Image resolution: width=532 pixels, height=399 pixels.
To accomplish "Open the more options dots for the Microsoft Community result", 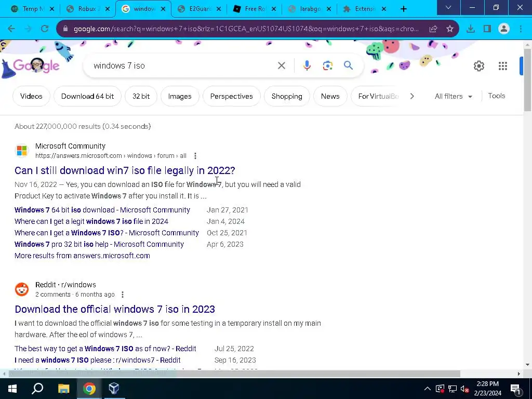I will (195, 156).
